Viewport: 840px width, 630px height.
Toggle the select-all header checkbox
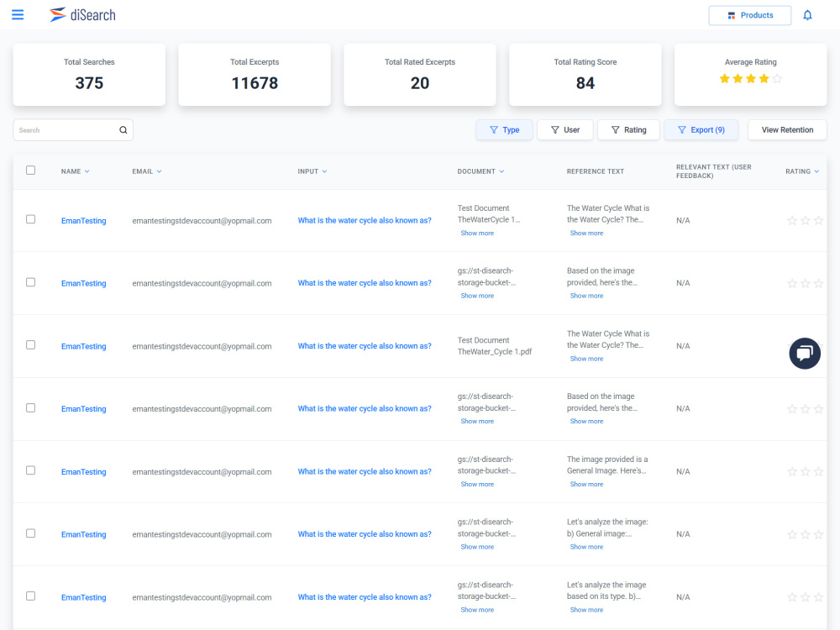pos(30,171)
